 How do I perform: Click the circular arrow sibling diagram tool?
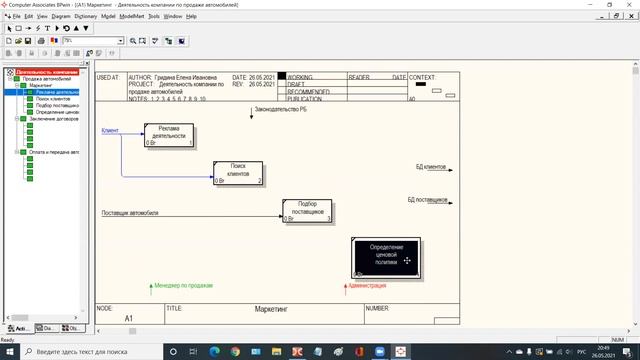[x=67, y=29]
